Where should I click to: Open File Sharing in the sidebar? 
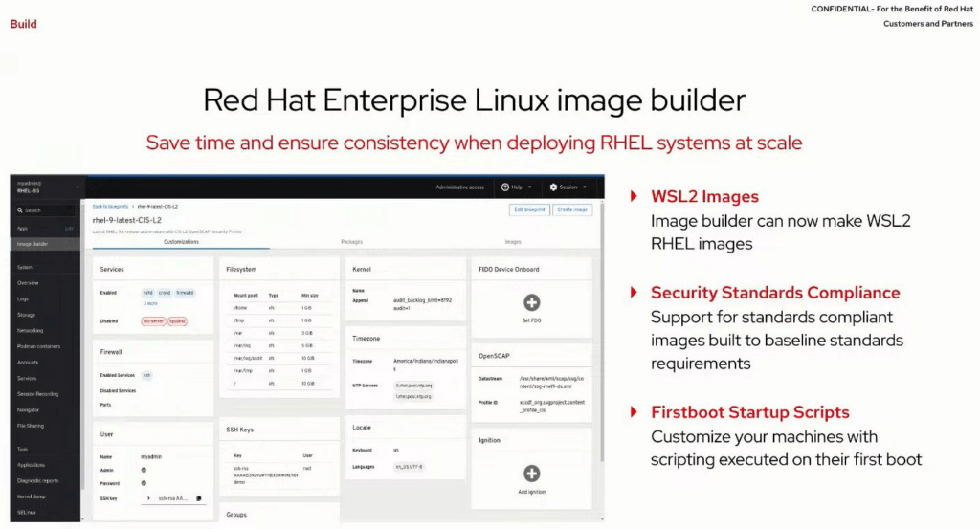(31, 426)
